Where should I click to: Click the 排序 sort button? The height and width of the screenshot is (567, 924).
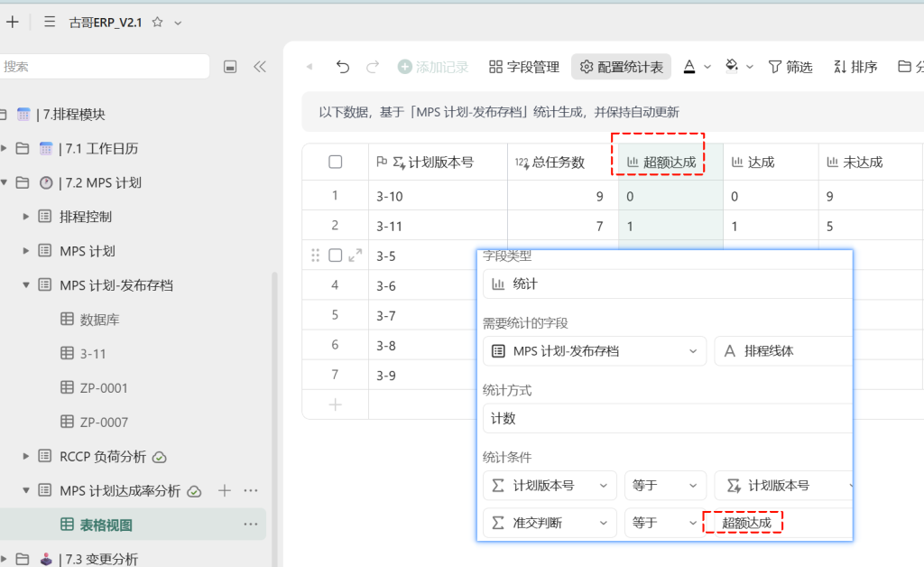tap(855, 67)
